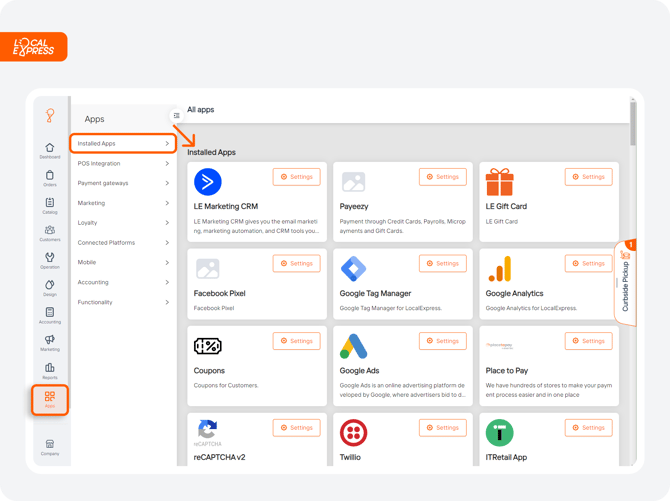Click the reCAPTCHA logo
The width and height of the screenshot is (670, 501).
click(208, 433)
